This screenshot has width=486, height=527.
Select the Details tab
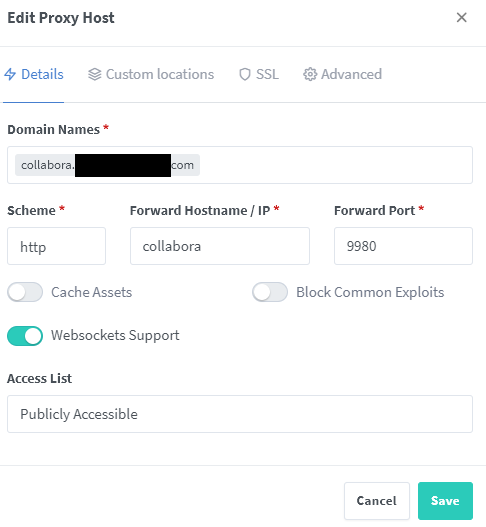pyautogui.click(x=34, y=74)
